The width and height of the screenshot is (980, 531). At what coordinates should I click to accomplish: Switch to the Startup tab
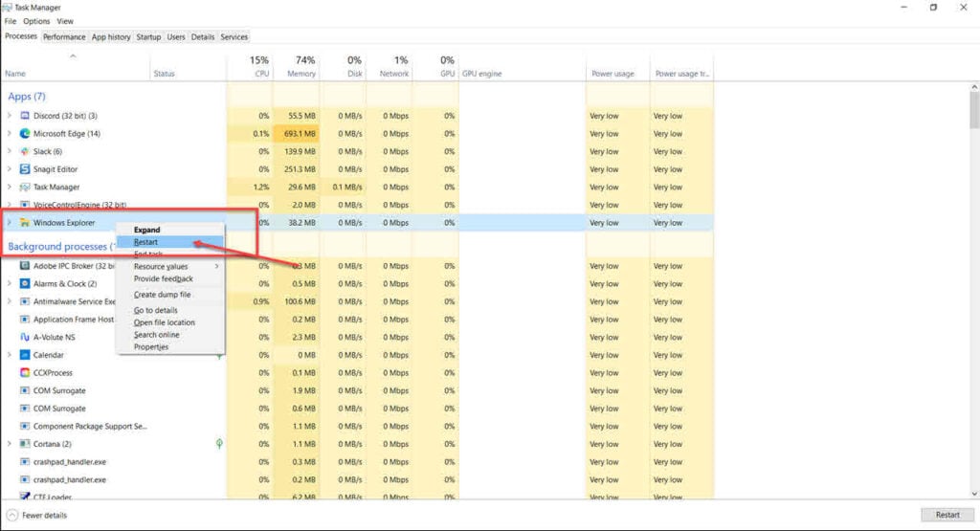(148, 37)
